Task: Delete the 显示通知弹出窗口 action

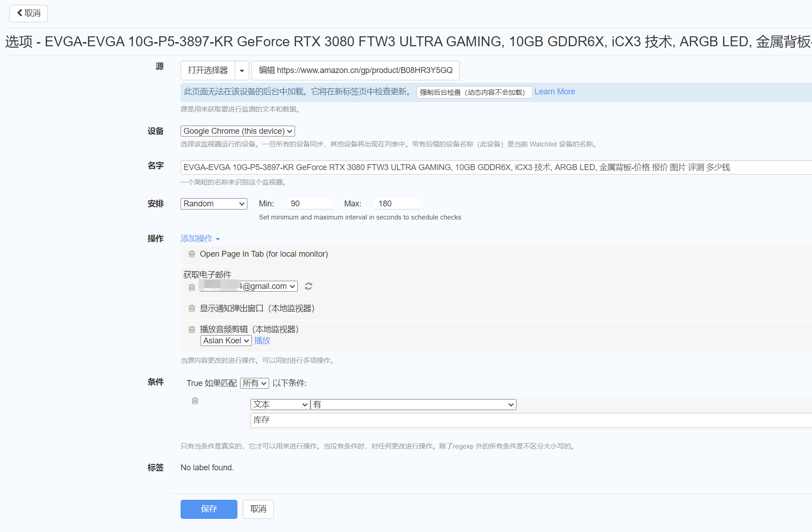Action: point(192,308)
